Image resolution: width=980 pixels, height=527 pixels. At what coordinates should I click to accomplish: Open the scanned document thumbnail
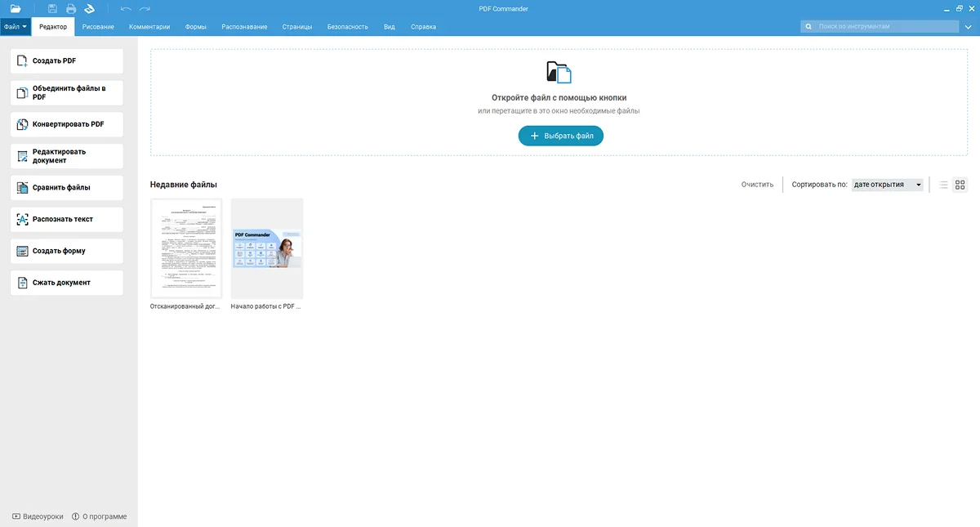pos(186,248)
